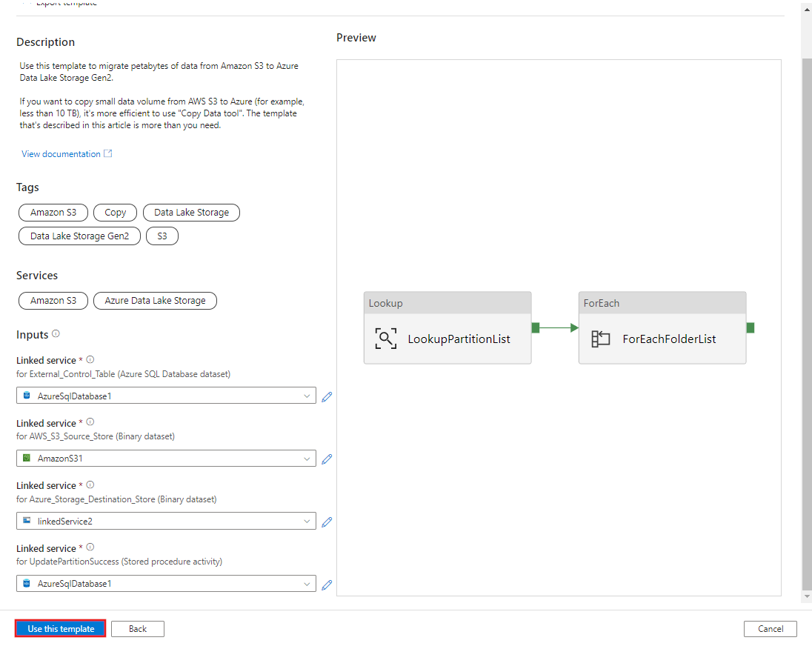Click the edit pencil beside linkedService2
Screen dimensions: 812x646
coord(327,522)
